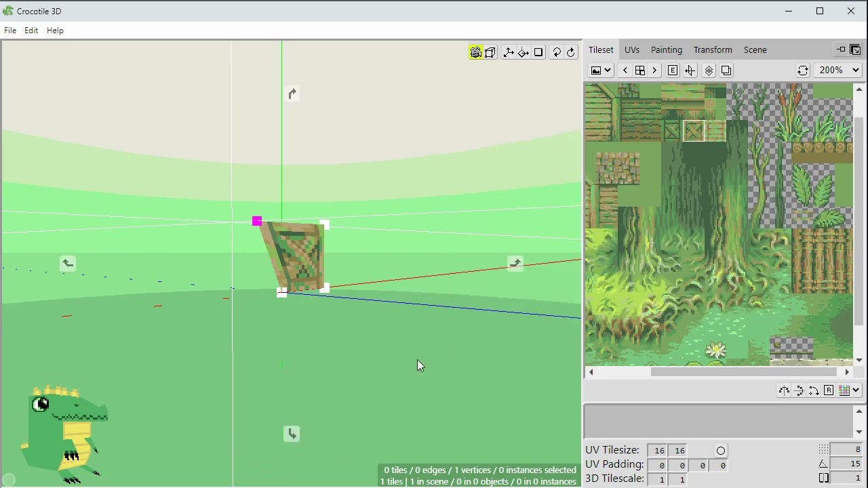This screenshot has width=868, height=488.
Task: Click the flip UV vertically icon
Action: [x=799, y=390]
